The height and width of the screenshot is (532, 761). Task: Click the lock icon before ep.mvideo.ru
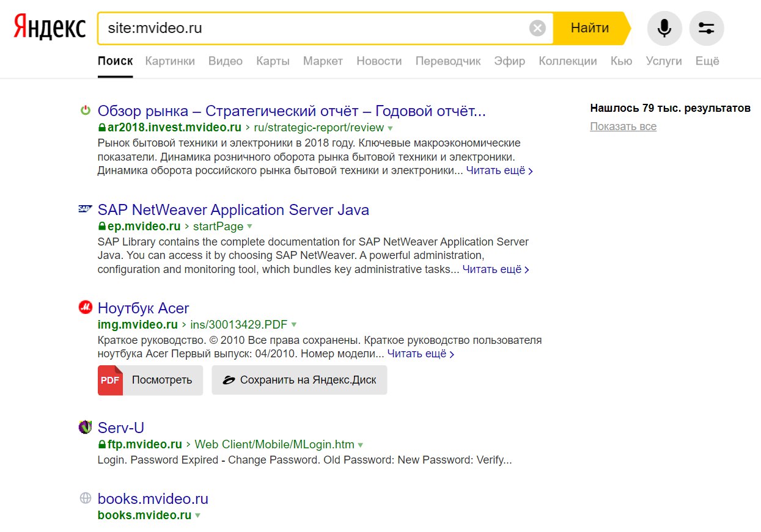click(102, 227)
